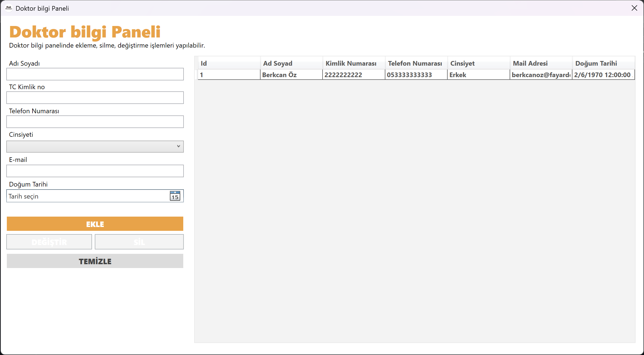The height and width of the screenshot is (355, 644).
Task: Sort by Telefon Numarası column header
Action: click(x=416, y=63)
